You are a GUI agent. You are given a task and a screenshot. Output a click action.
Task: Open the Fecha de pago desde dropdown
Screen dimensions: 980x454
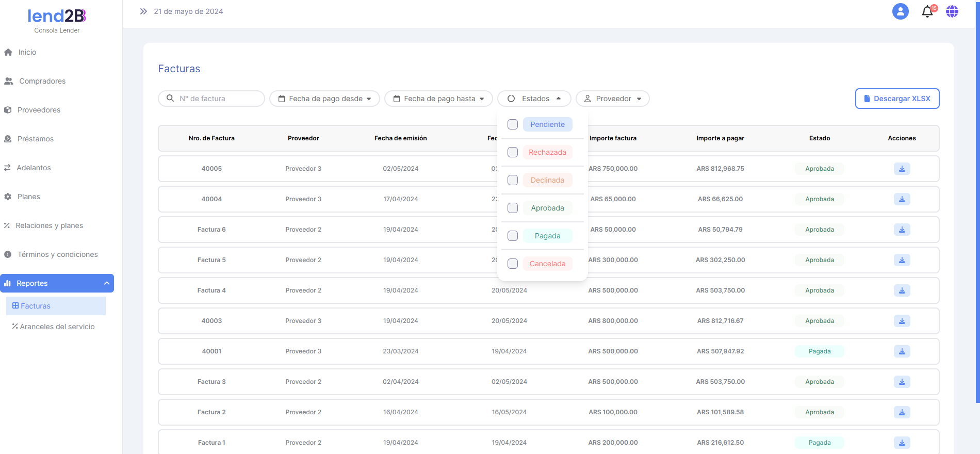pyautogui.click(x=325, y=99)
